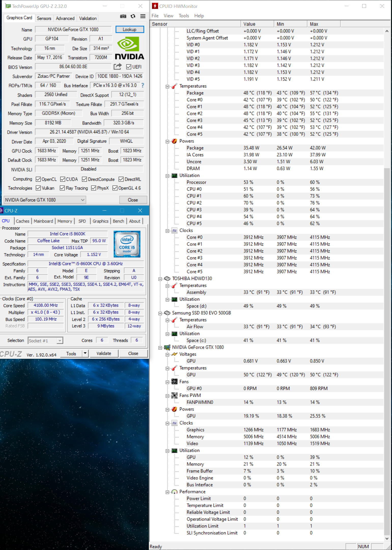
Task: Collapse the CPU Temperatures tree node above Package
Action: tap(167, 86)
